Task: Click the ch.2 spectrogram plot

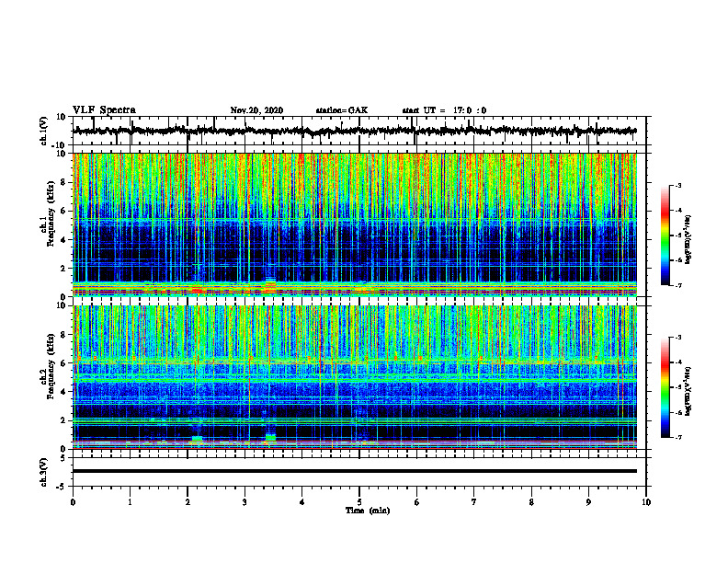Action: [x=354, y=377]
